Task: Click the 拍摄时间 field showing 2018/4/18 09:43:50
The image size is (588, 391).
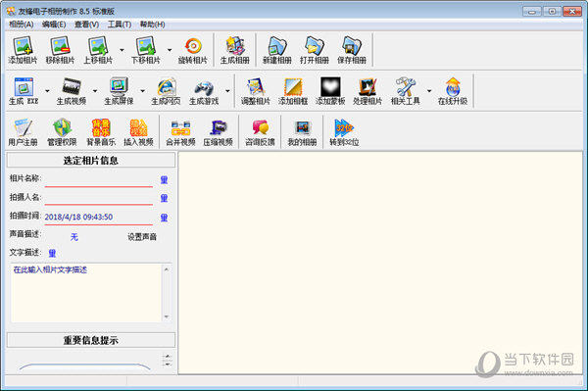Action: pyautogui.click(x=99, y=217)
